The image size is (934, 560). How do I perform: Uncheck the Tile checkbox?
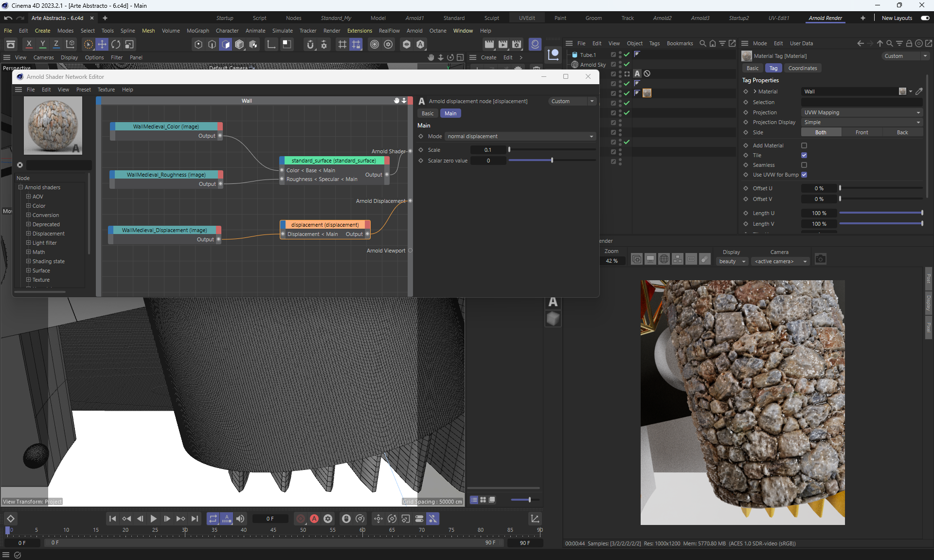(804, 155)
